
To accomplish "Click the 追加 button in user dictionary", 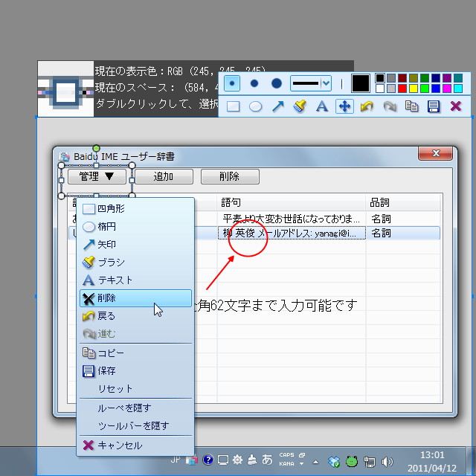I will (164, 177).
